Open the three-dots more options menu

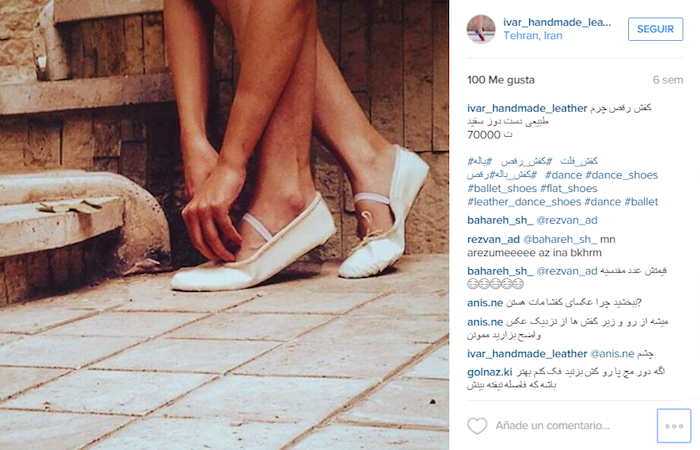674,426
